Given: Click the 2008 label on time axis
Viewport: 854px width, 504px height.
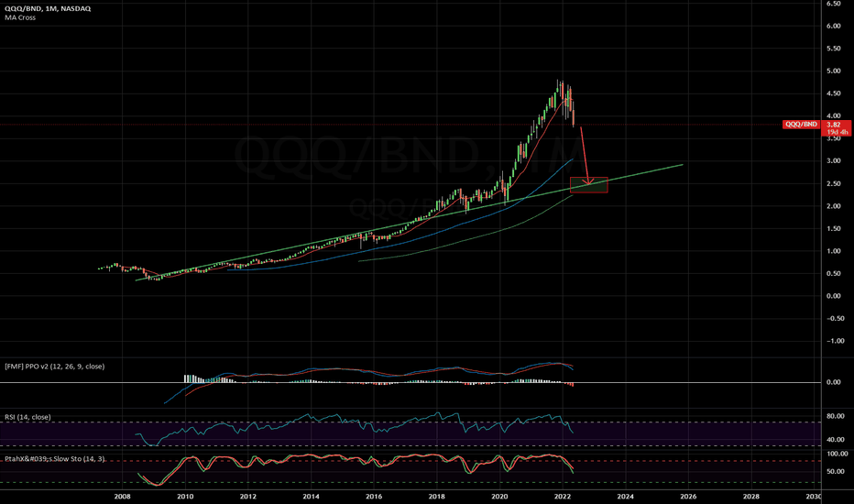Looking at the screenshot, I should tap(122, 497).
